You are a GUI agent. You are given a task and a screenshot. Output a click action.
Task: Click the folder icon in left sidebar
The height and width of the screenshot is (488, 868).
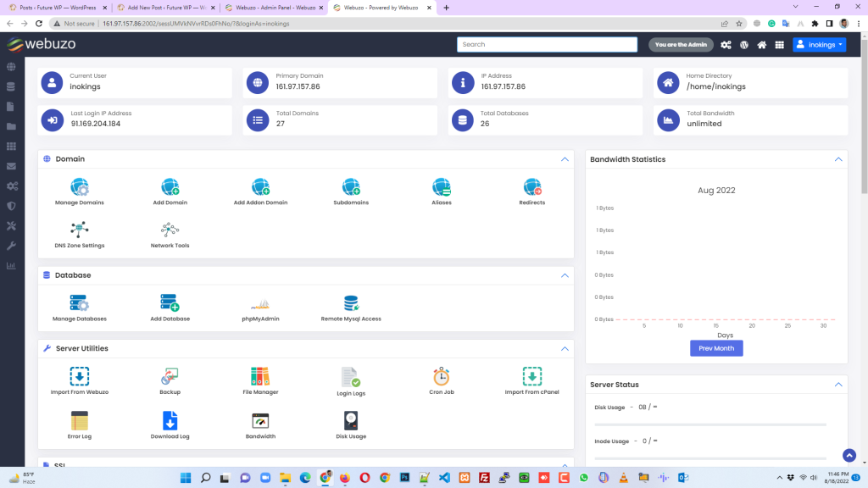coord(11,127)
